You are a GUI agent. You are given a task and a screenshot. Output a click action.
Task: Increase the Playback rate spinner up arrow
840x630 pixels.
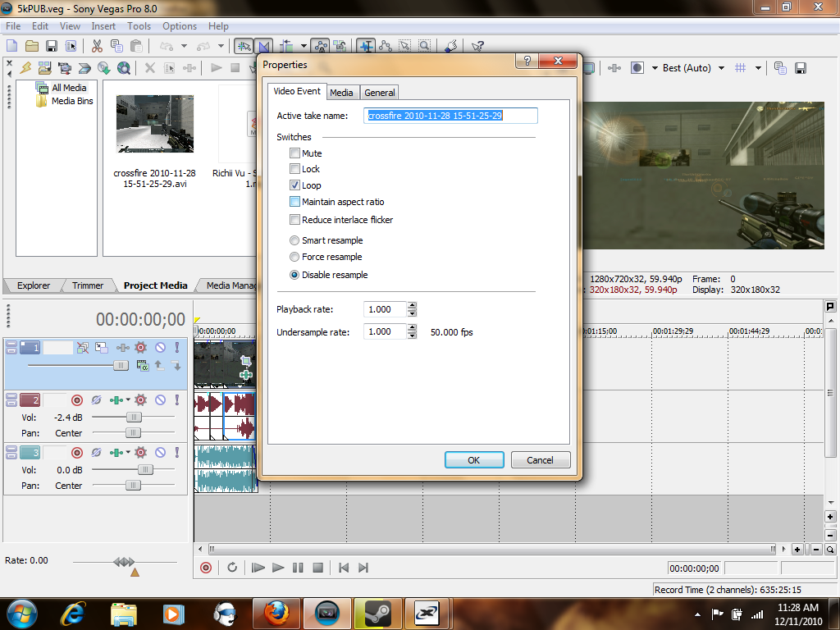(x=412, y=305)
